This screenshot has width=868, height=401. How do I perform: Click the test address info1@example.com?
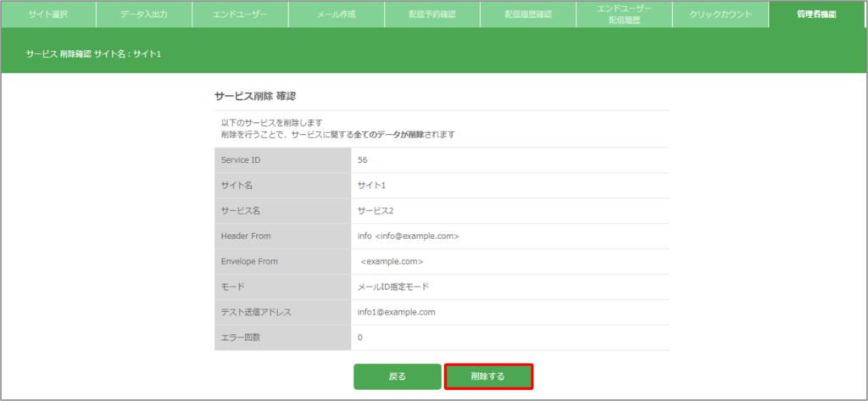point(397,312)
